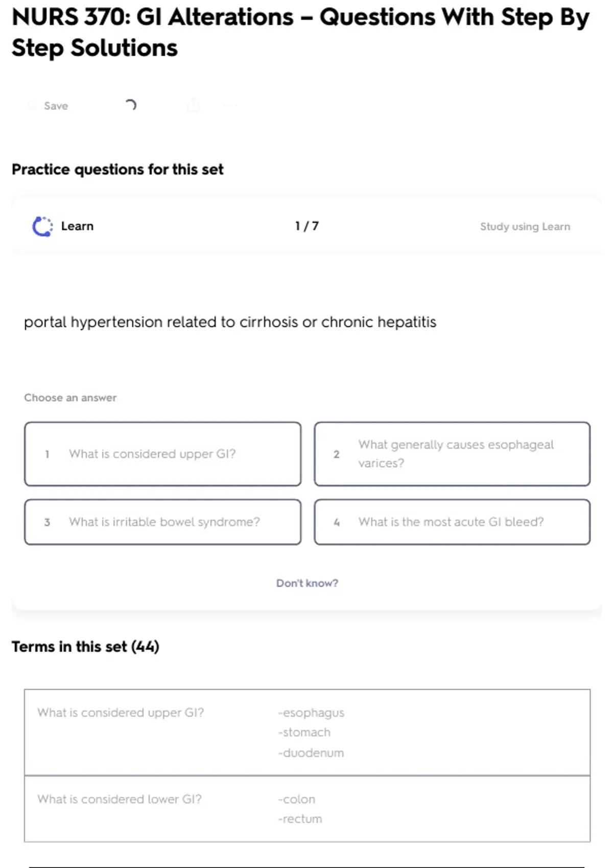Click the portal hypertension question prompt

(x=230, y=322)
